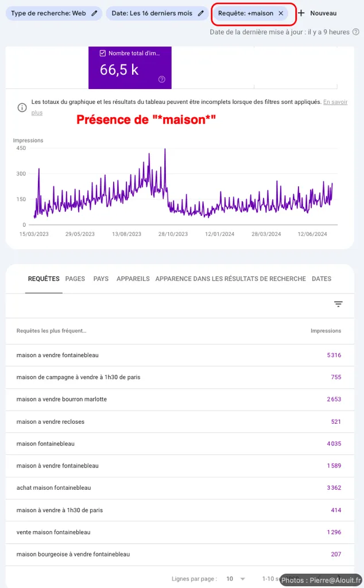Image resolution: width=364 pixels, height=588 pixels.
Task: Switch to the PAYS tab
Action: 101,278
